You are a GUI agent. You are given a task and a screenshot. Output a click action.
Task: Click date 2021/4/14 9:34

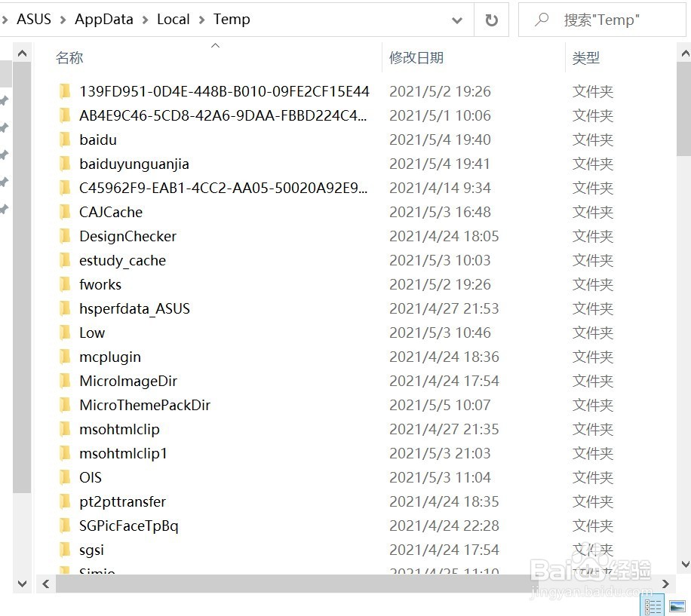[x=440, y=188]
